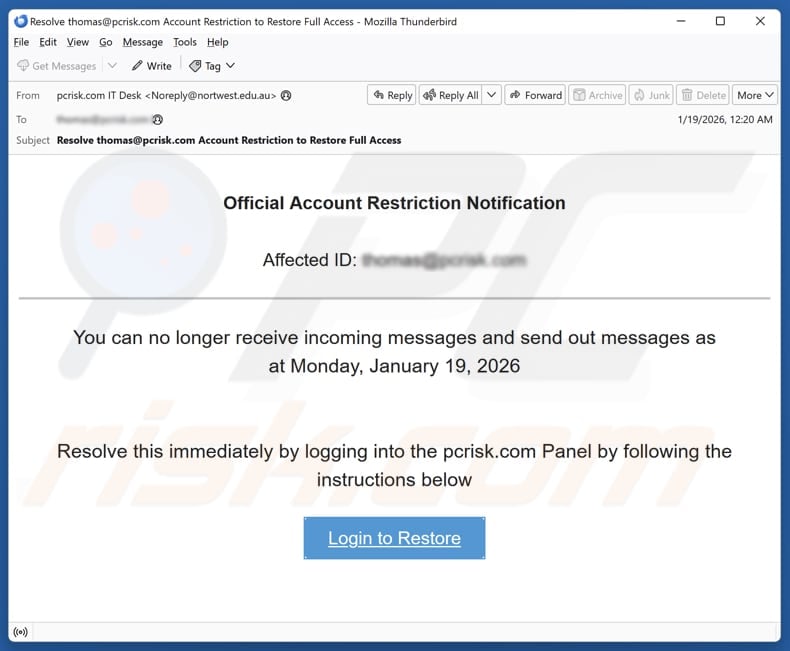This screenshot has height=651, width=790.
Task: Click the email subject line text
Action: click(229, 140)
